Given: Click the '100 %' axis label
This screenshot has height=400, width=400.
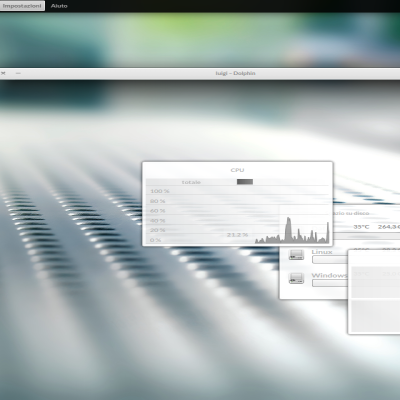Looking at the screenshot, I should point(160,191).
